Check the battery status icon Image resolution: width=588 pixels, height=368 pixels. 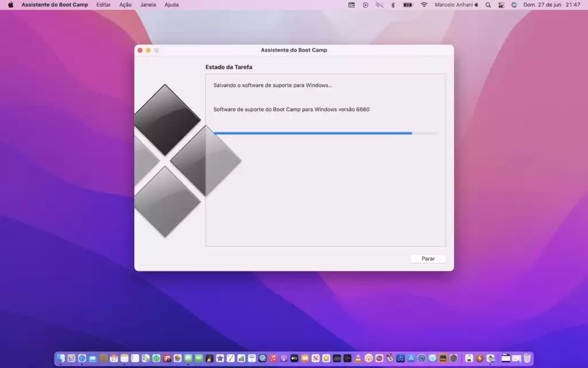(408, 5)
